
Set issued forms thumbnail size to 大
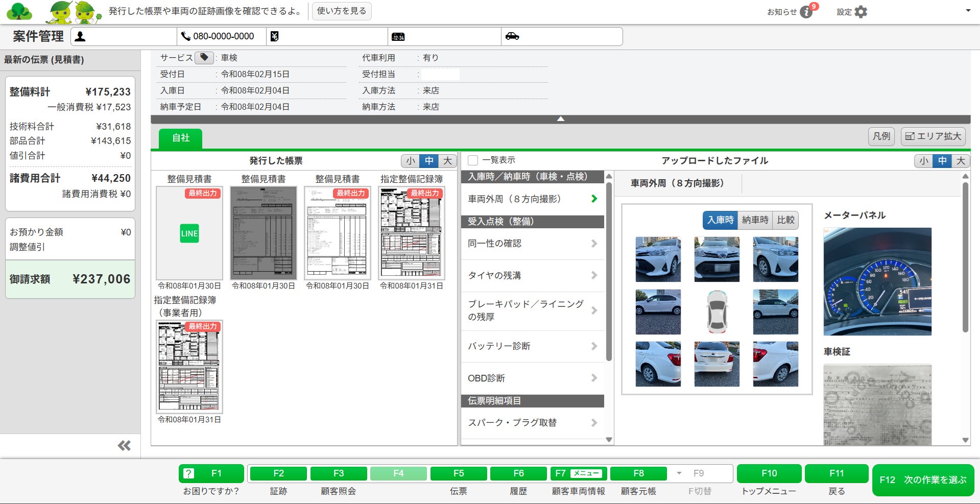447,161
